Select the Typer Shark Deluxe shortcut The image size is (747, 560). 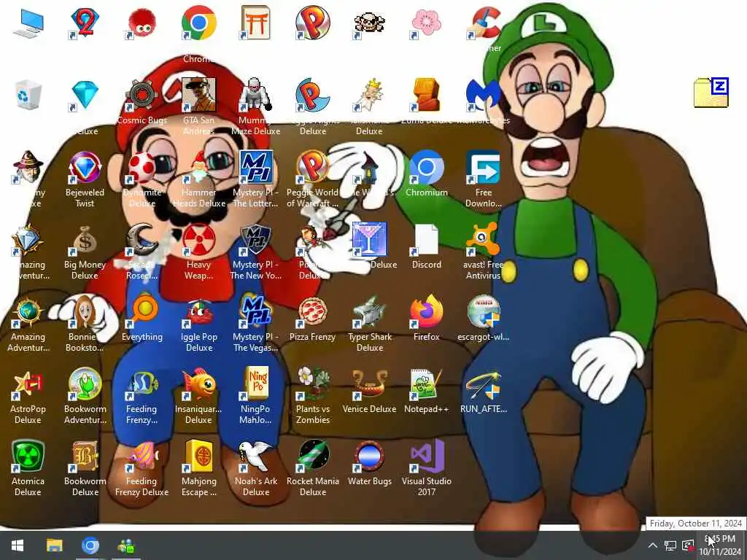[x=369, y=312]
